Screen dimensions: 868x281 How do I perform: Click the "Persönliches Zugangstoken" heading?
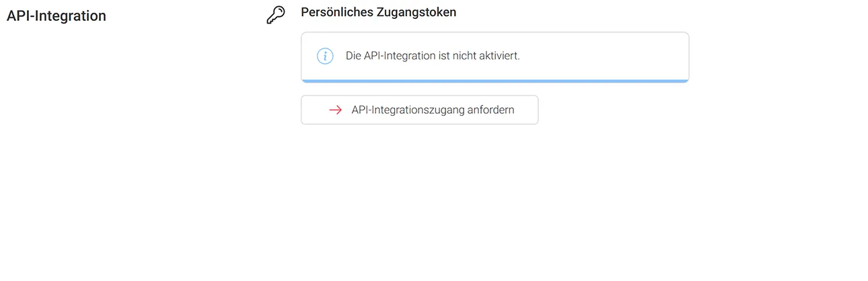[378, 12]
